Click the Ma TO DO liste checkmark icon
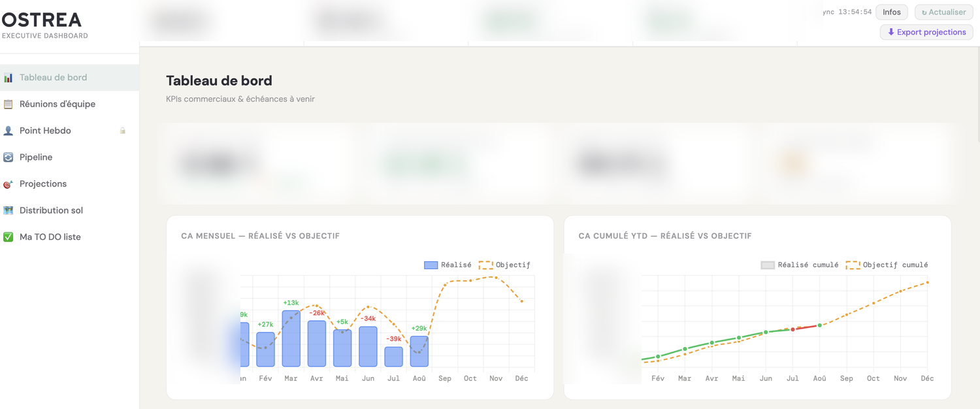 coord(8,237)
